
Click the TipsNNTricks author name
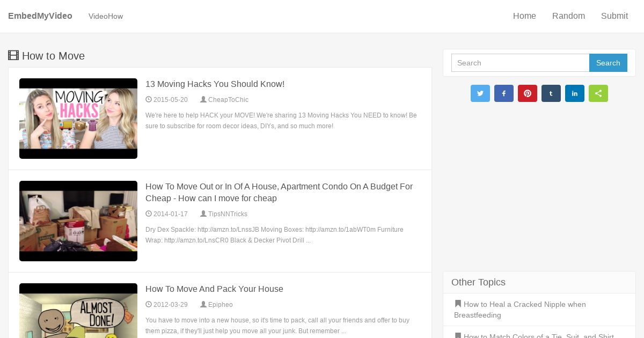click(x=228, y=214)
